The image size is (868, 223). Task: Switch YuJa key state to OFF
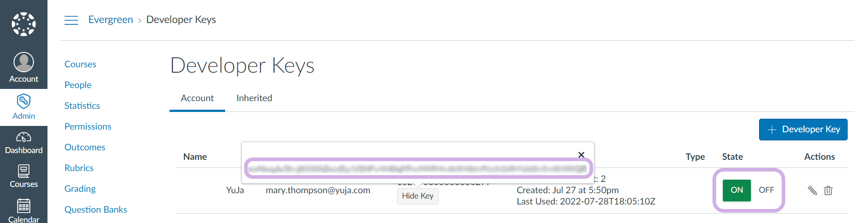[x=766, y=190]
